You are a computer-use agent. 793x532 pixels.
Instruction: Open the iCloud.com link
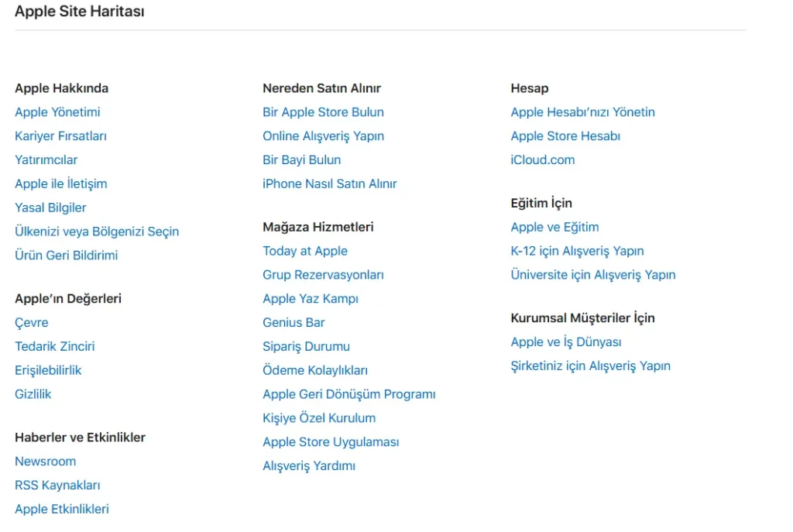point(543,160)
